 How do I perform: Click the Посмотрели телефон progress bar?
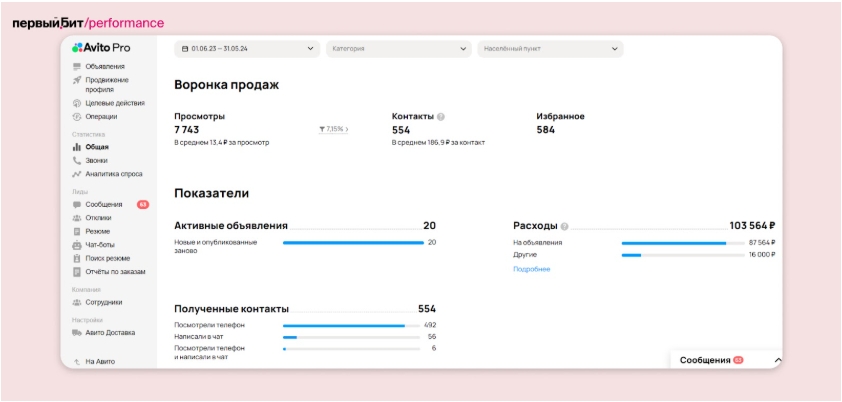tap(351, 325)
